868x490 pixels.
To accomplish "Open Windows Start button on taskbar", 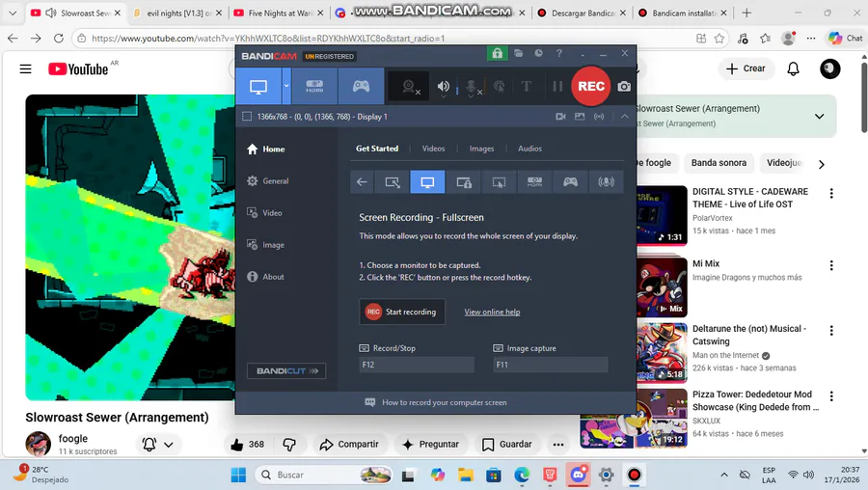I will coord(238,476).
